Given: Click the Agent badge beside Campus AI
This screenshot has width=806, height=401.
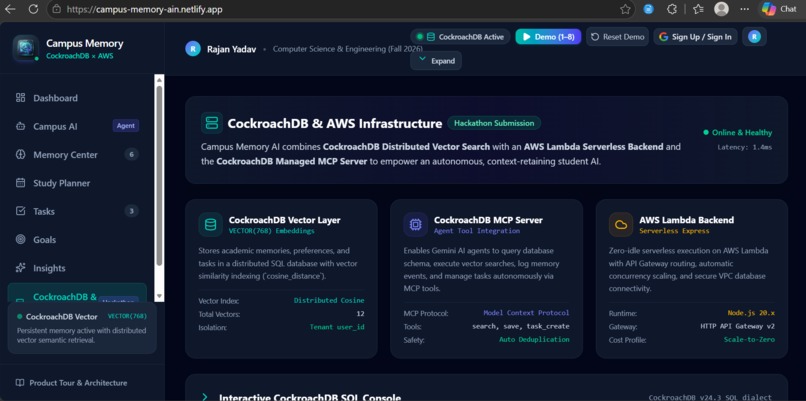Looking at the screenshot, I should pos(125,125).
